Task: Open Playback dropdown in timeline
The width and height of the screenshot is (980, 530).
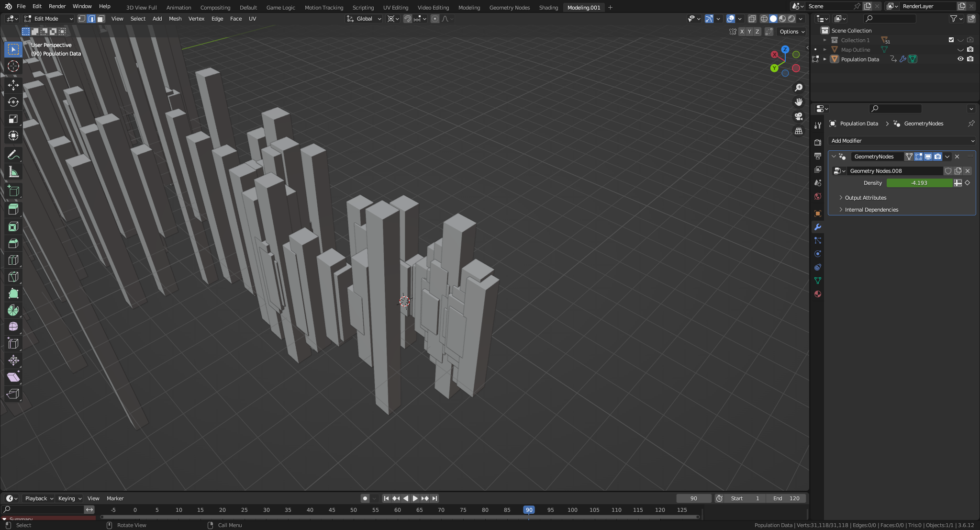Action: 39,498
